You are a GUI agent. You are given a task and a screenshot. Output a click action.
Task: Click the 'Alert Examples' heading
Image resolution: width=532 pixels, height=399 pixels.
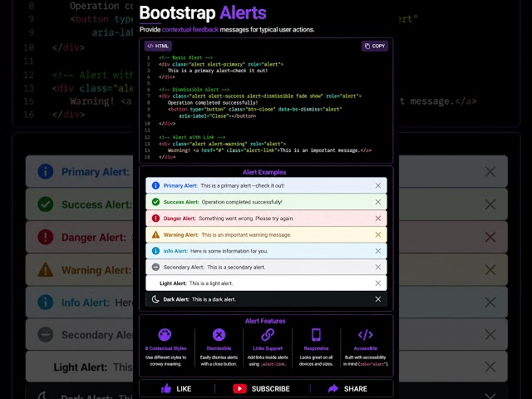[264, 172]
